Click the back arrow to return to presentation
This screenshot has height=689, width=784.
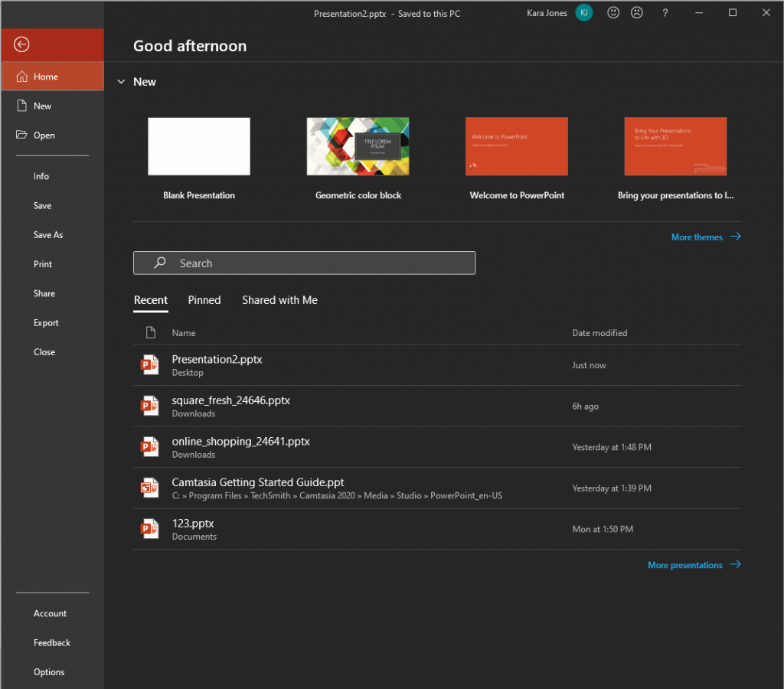21,44
